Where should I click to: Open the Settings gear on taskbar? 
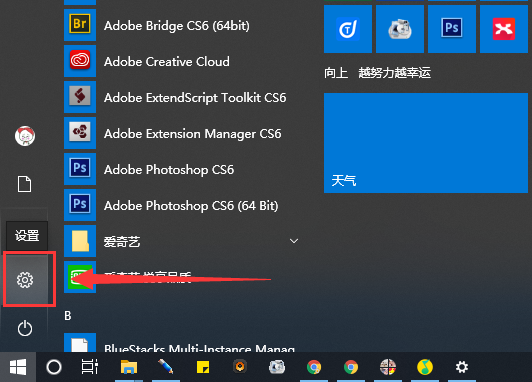(462, 367)
